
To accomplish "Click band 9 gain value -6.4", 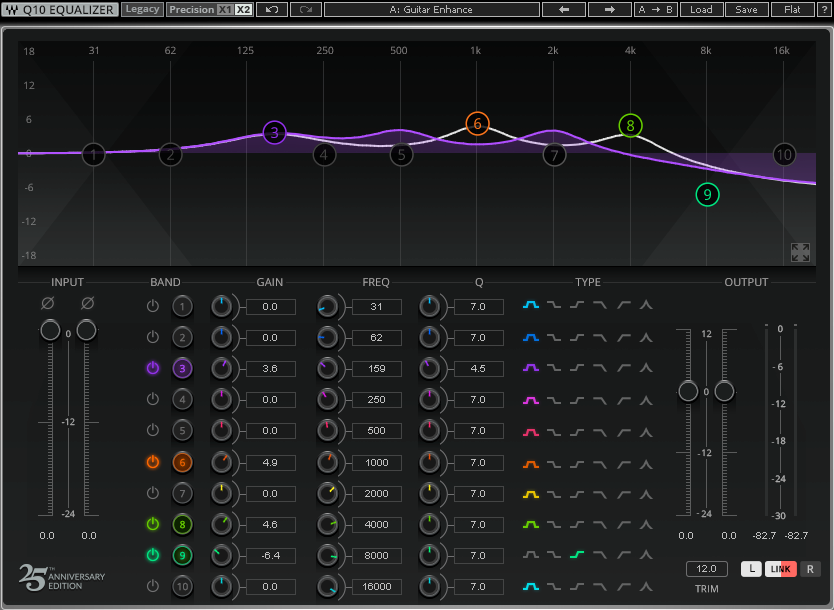I will point(270,555).
